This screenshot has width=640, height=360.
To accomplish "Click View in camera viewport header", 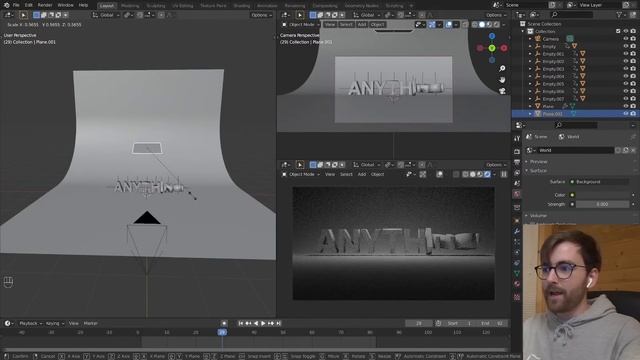I will tap(330, 24).
